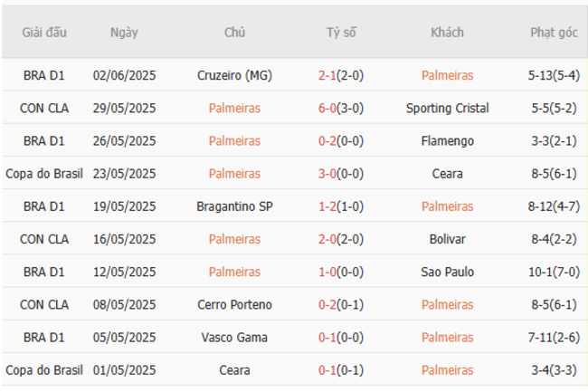588x392 pixels.
Task: Open the Bragantino SP team link
Action: point(234,206)
